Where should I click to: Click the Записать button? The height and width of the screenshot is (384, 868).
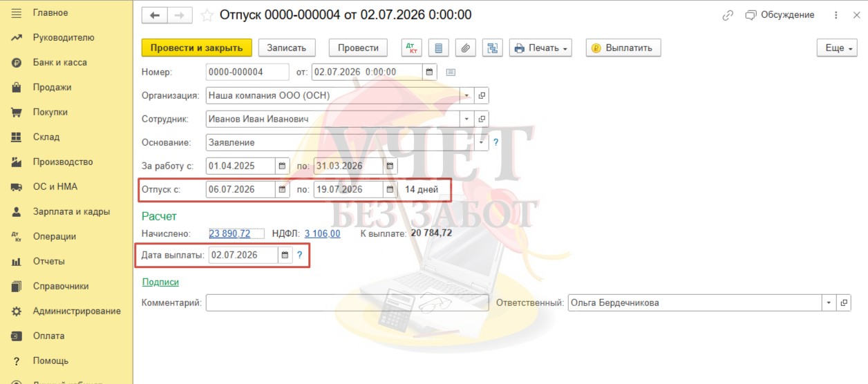[287, 48]
